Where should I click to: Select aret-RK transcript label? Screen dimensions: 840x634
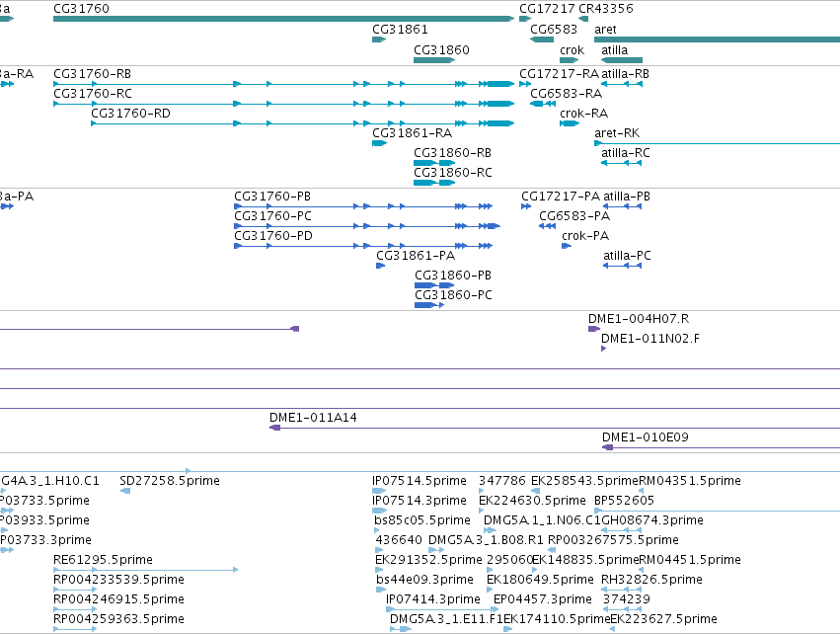[617, 133]
